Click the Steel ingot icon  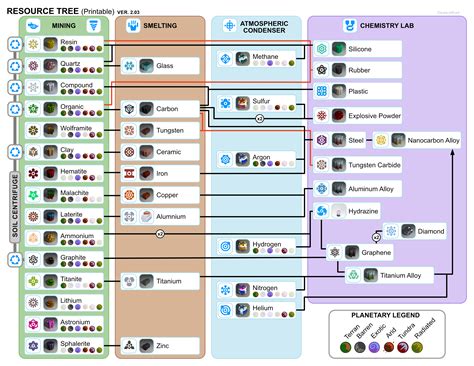coord(339,140)
